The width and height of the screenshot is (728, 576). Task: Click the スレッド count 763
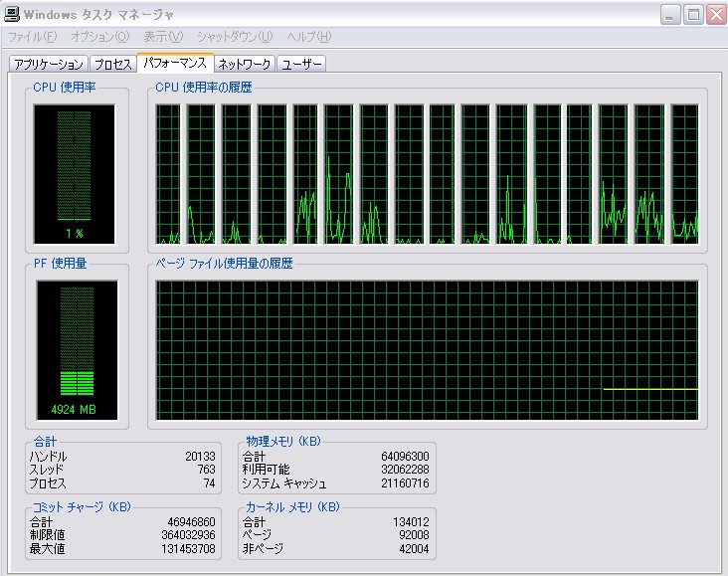click(x=206, y=470)
